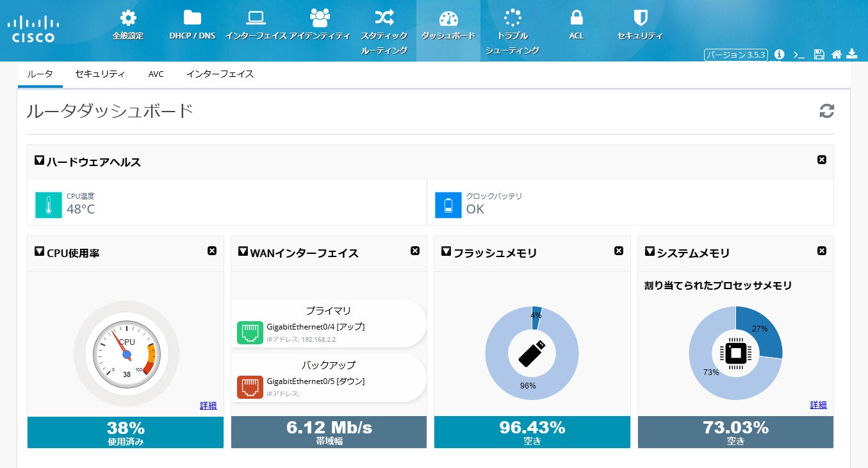Click the download icon in header
The height and width of the screenshot is (468, 868).
852,54
